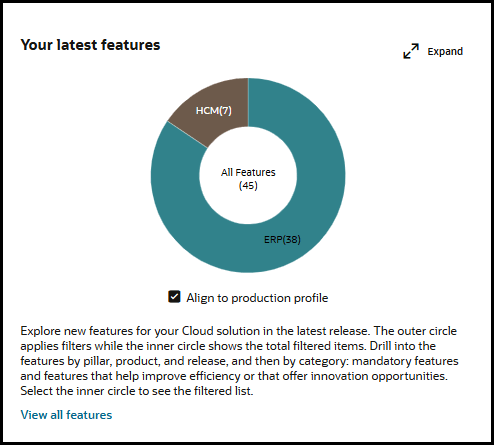Click the Align to production profile label
494x445 pixels.
(257, 298)
